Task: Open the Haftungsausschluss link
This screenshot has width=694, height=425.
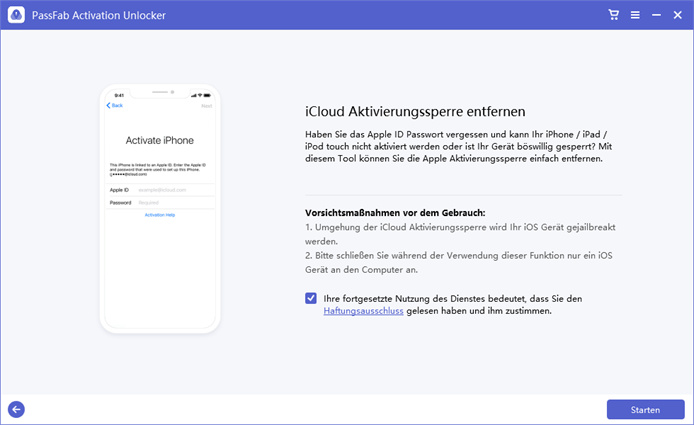Action: click(363, 311)
